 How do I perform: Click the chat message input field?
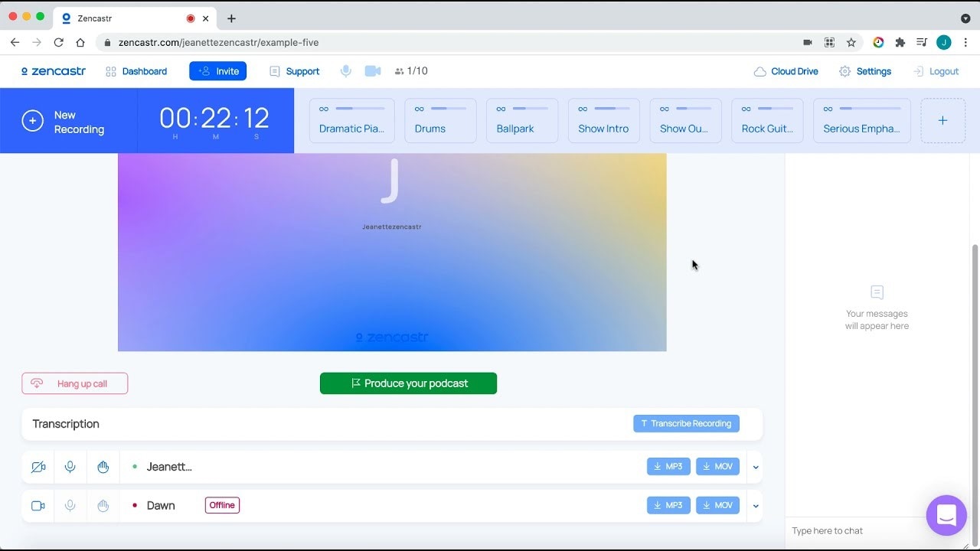854,530
